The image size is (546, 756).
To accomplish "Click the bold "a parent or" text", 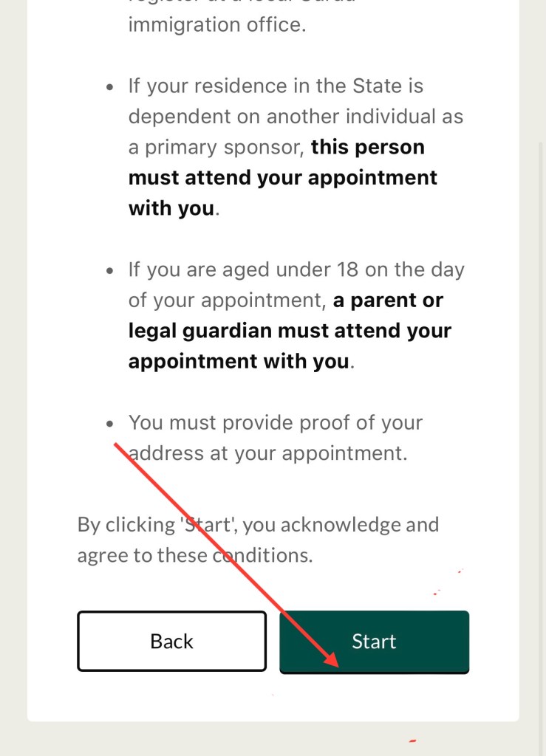I will click(x=388, y=300).
